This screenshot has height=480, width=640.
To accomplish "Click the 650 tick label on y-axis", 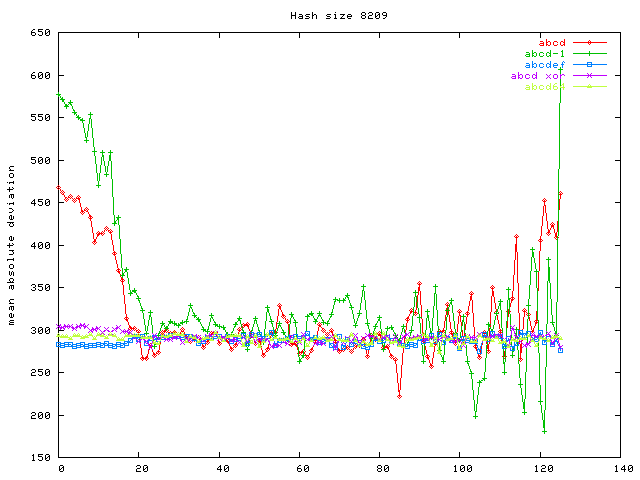I will [40, 33].
